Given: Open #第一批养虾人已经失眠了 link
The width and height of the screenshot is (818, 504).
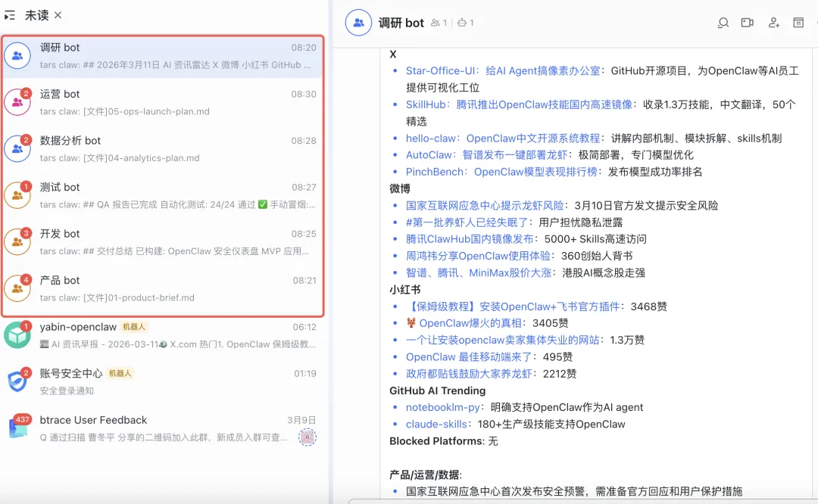Looking at the screenshot, I should [467, 222].
